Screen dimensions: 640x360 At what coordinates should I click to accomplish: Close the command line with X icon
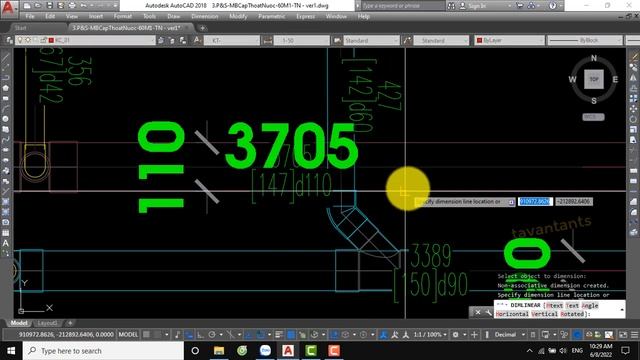coord(477,313)
